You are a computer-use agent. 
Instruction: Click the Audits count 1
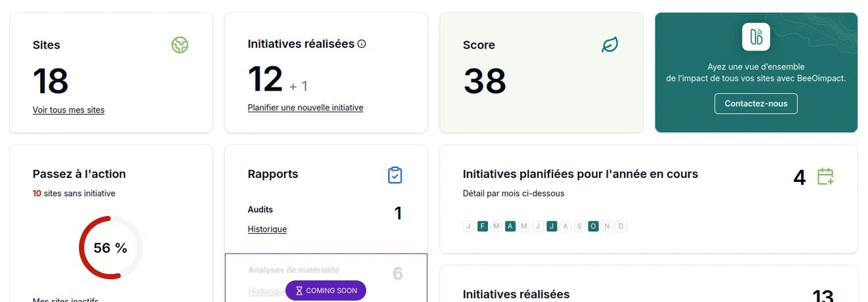[x=398, y=213]
